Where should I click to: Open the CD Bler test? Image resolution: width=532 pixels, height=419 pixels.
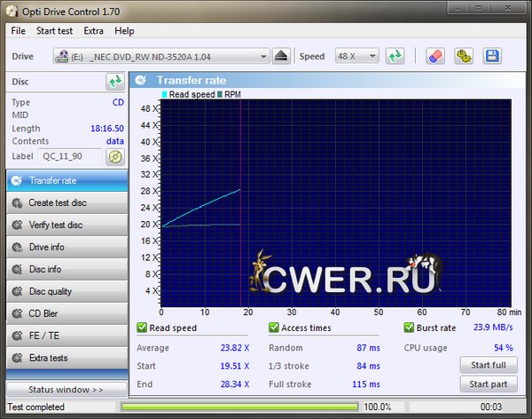point(66,313)
